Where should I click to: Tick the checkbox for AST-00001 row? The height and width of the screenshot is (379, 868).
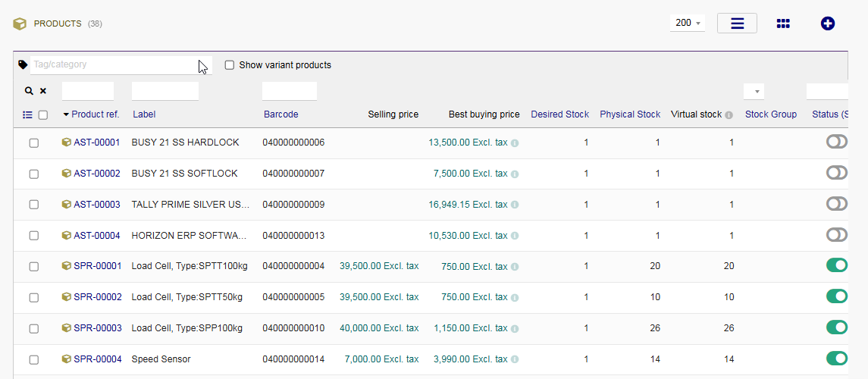coord(34,143)
